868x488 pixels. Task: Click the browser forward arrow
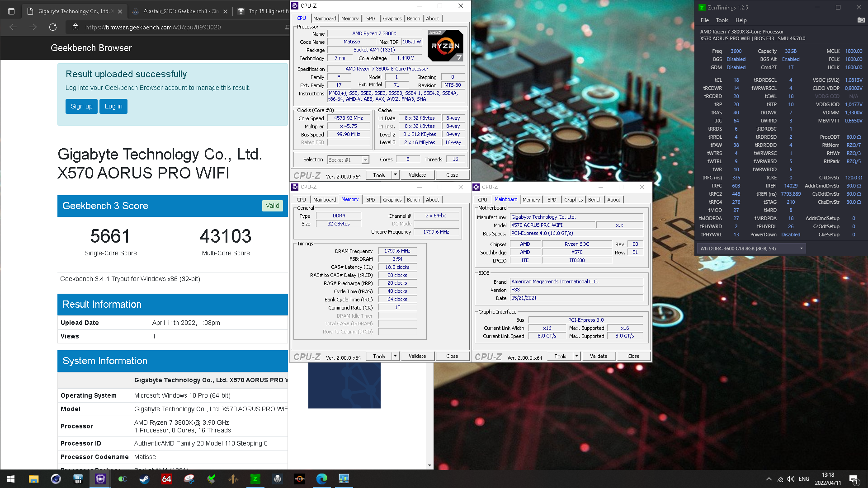(33, 27)
